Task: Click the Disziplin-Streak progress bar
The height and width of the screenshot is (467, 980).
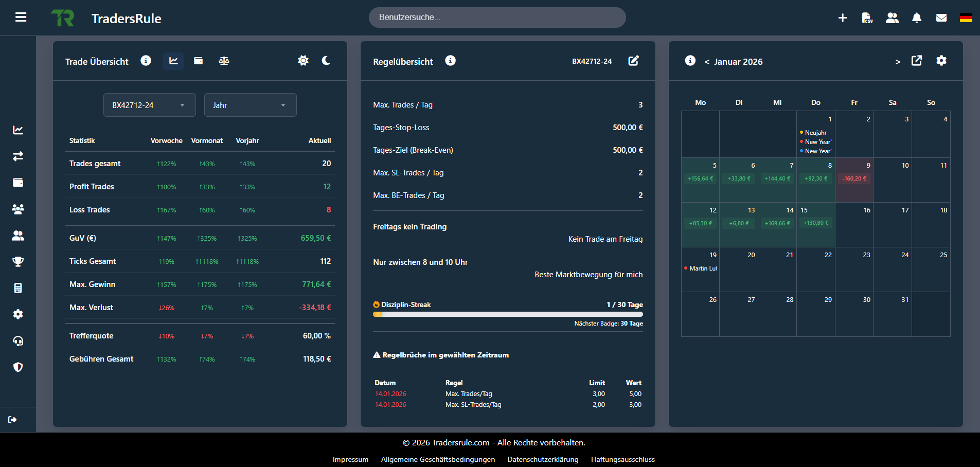Action: point(508,314)
